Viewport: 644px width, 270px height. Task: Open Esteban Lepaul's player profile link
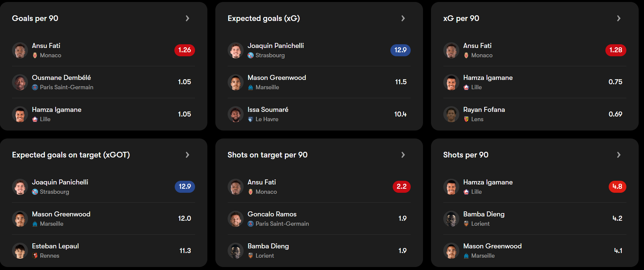point(55,246)
